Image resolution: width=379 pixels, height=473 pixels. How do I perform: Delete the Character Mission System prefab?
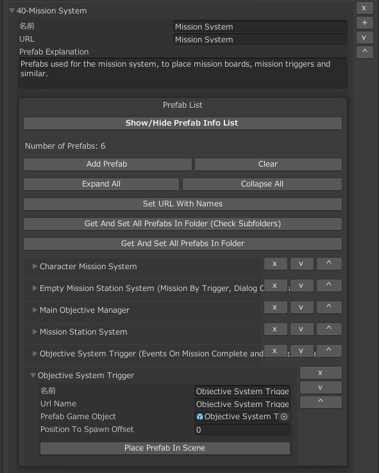pyautogui.click(x=275, y=264)
